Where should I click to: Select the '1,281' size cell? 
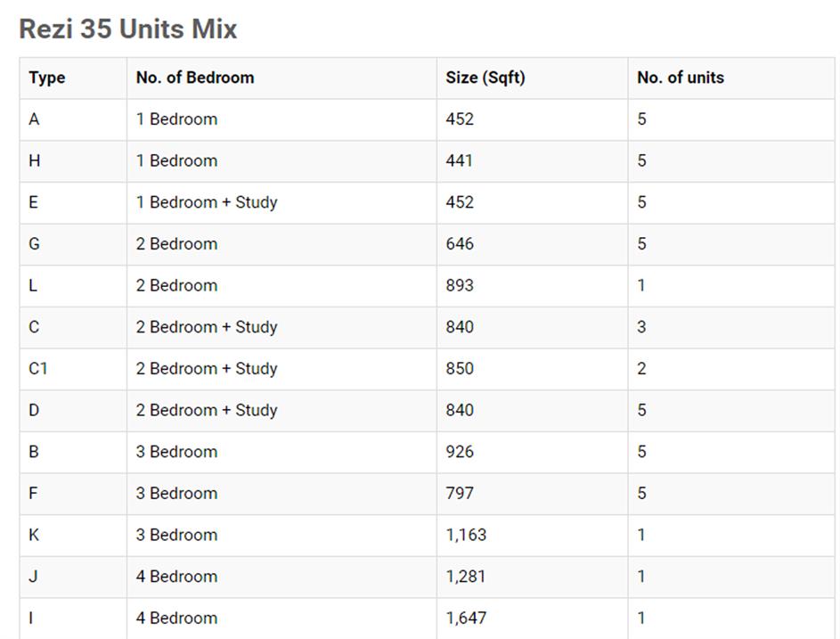click(x=466, y=577)
